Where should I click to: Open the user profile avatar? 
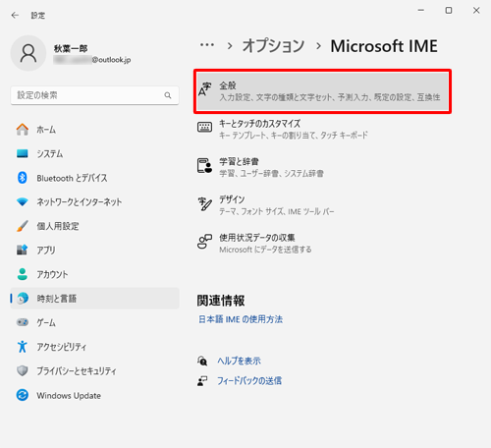pos(28,53)
